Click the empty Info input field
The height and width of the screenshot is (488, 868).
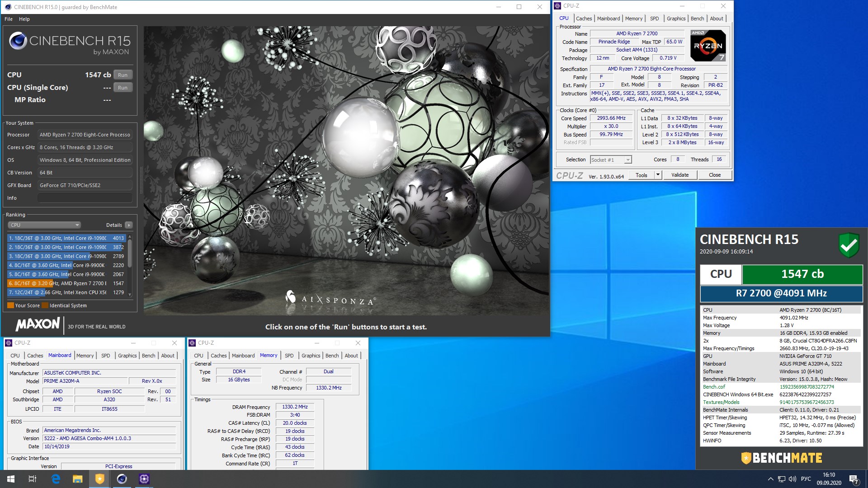click(x=85, y=198)
